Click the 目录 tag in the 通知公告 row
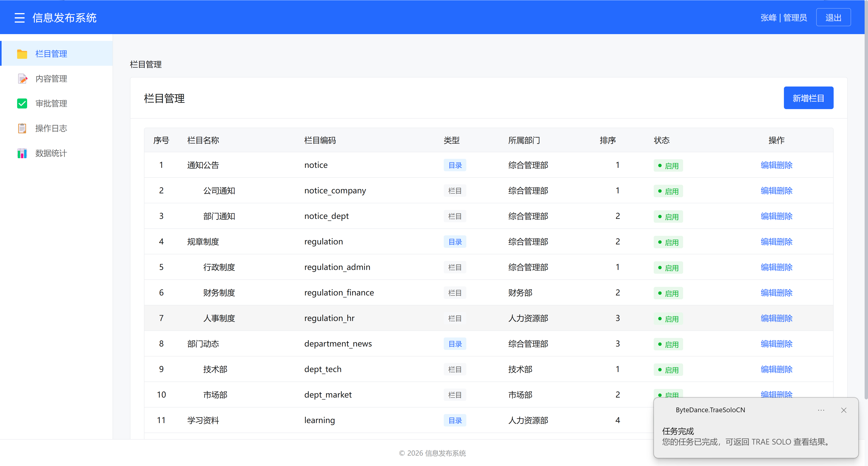Viewport: 868px width, 466px height. pos(455,165)
